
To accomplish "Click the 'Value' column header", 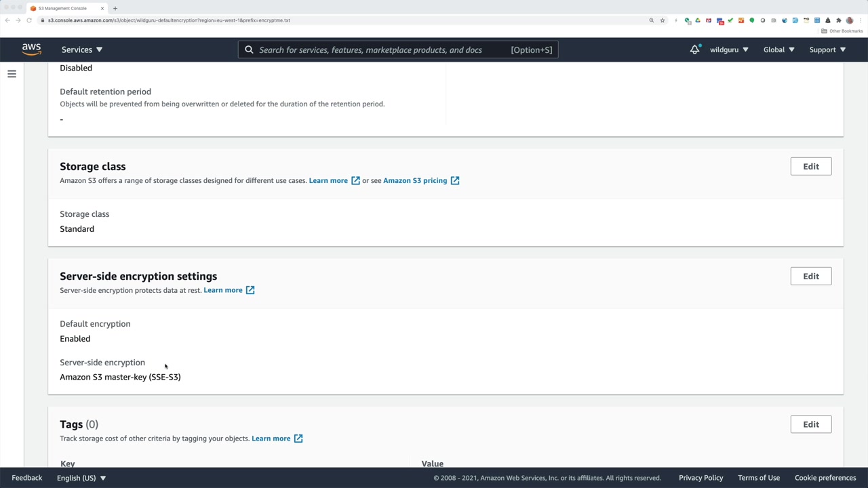I will click(x=433, y=464).
